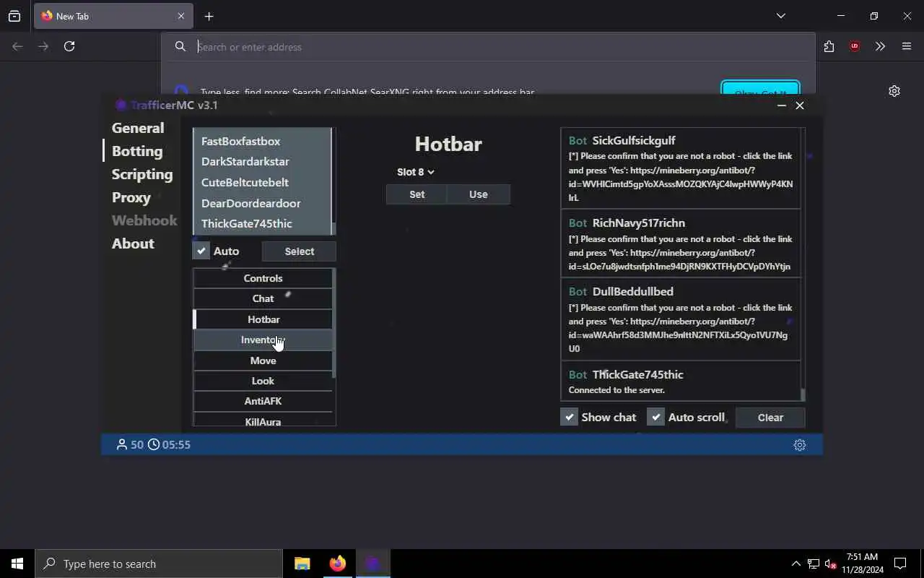
Task: Clear the chat log
Action: [770, 417]
